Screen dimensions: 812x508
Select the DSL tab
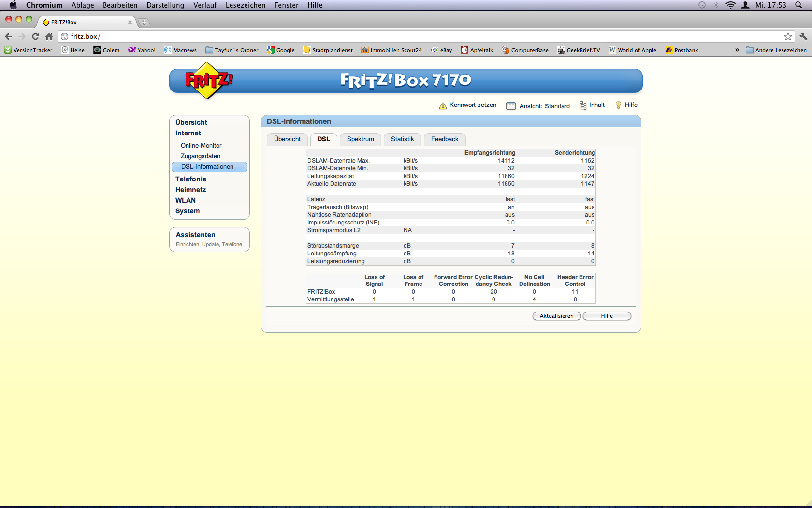pyautogui.click(x=324, y=139)
